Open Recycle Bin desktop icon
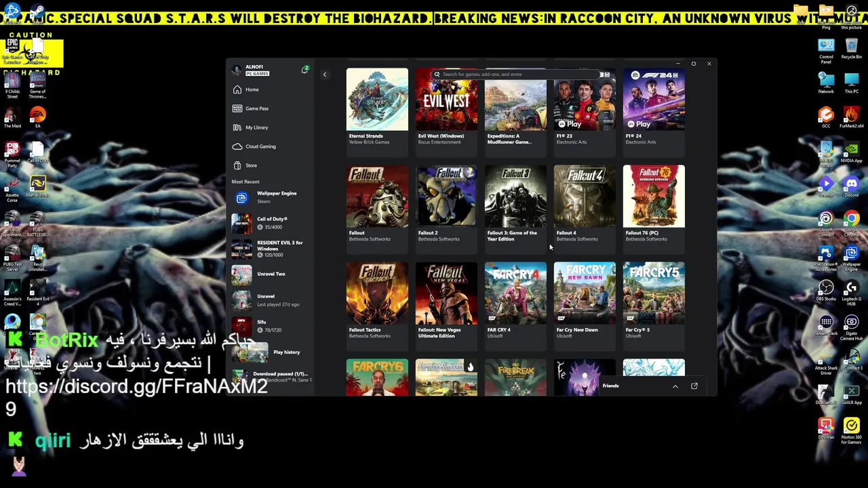 [x=851, y=49]
